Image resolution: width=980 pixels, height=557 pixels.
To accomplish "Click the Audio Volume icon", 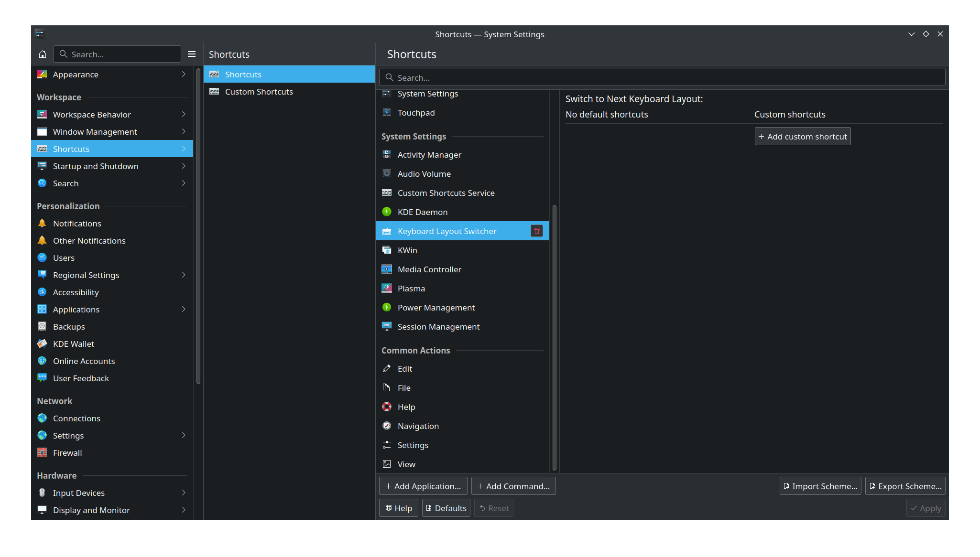I will tap(387, 174).
